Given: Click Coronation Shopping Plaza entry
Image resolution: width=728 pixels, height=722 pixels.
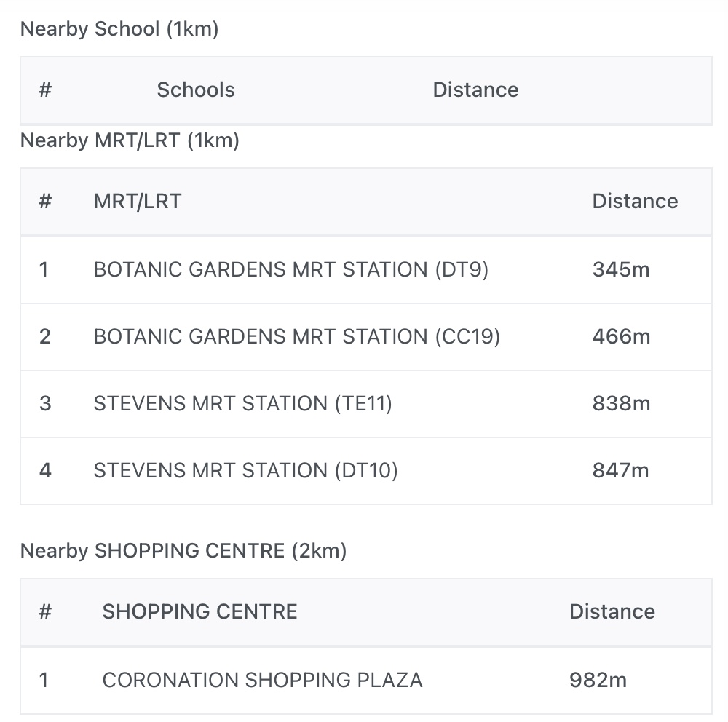Looking at the screenshot, I should tap(262, 681).
